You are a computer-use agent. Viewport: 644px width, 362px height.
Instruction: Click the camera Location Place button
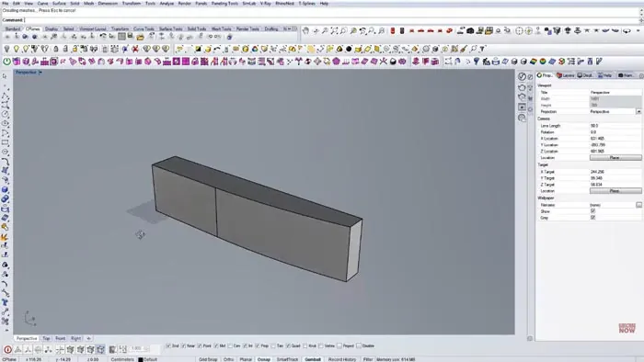point(615,158)
